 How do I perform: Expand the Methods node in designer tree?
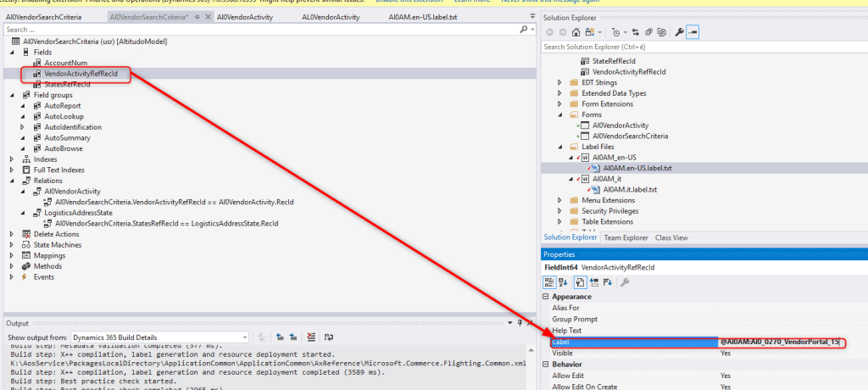[13, 265]
